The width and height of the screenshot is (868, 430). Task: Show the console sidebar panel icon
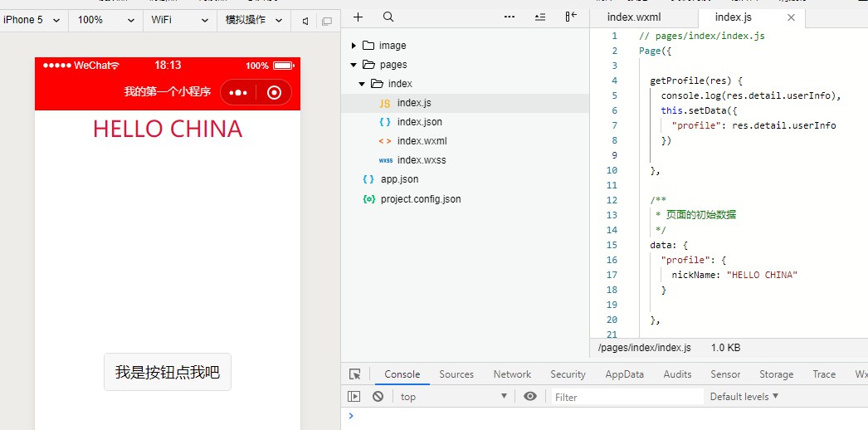click(x=354, y=397)
